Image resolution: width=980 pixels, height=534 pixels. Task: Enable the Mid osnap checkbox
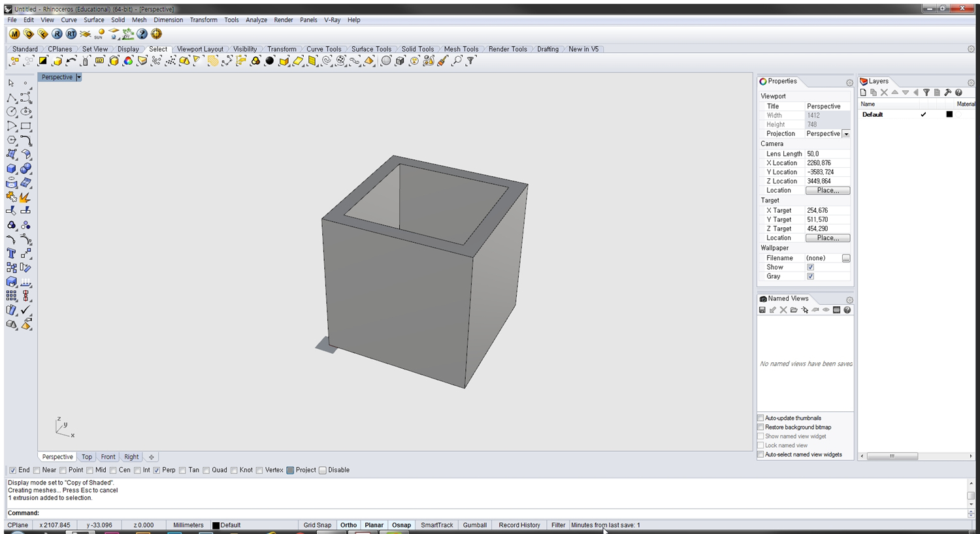pyautogui.click(x=90, y=470)
